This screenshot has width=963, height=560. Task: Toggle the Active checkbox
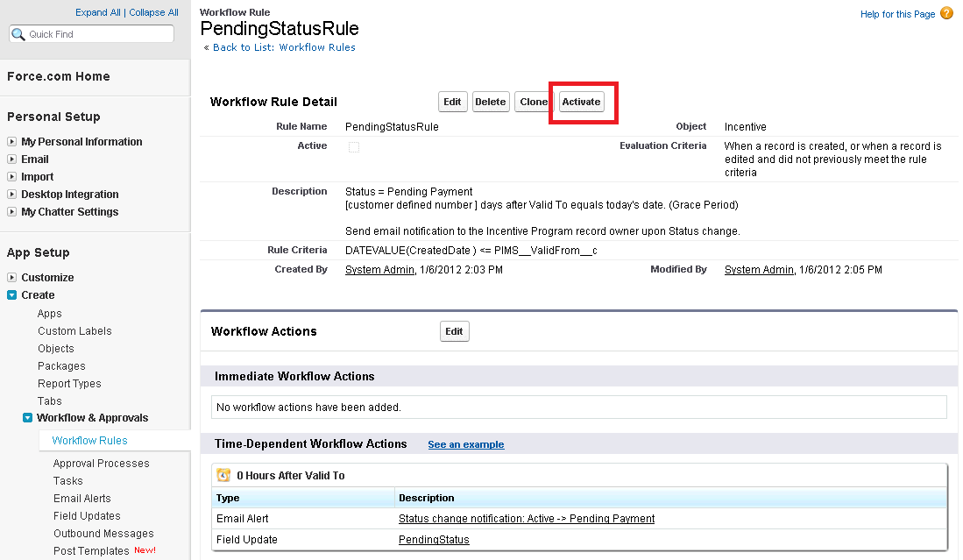[x=354, y=147]
